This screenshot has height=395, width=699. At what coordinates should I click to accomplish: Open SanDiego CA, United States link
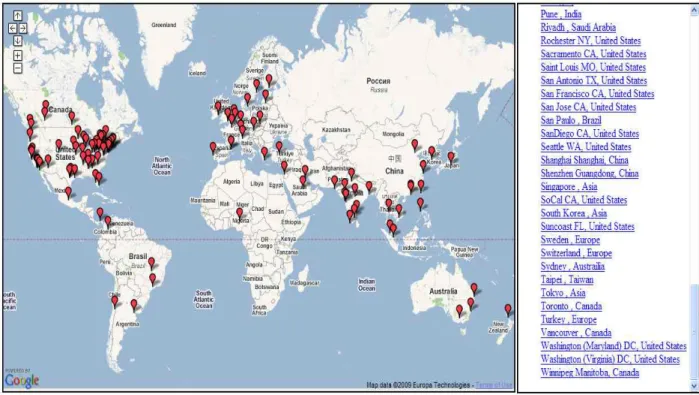590,133
